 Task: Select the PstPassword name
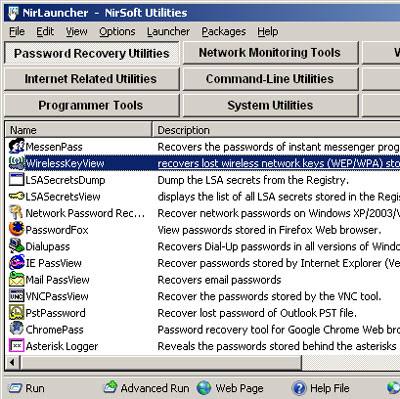click(x=56, y=313)
